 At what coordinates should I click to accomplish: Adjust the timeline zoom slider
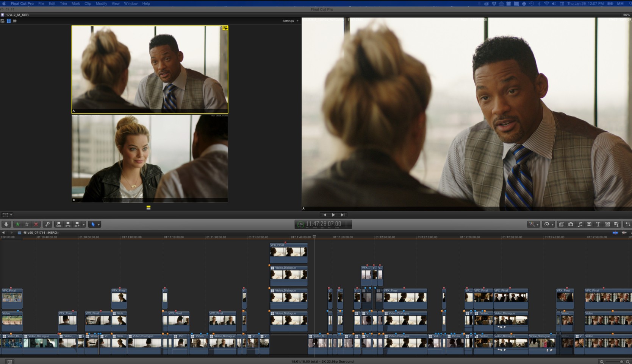615,362
